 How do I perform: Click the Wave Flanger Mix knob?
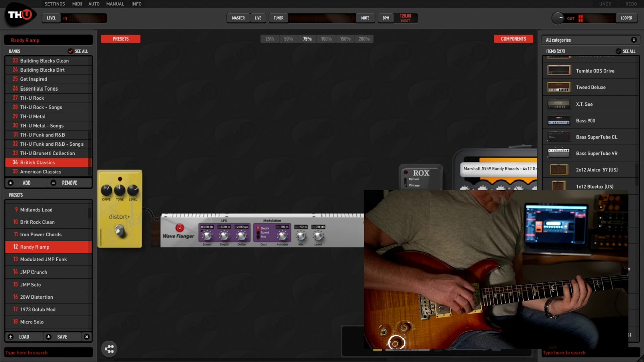pos(301,236)
